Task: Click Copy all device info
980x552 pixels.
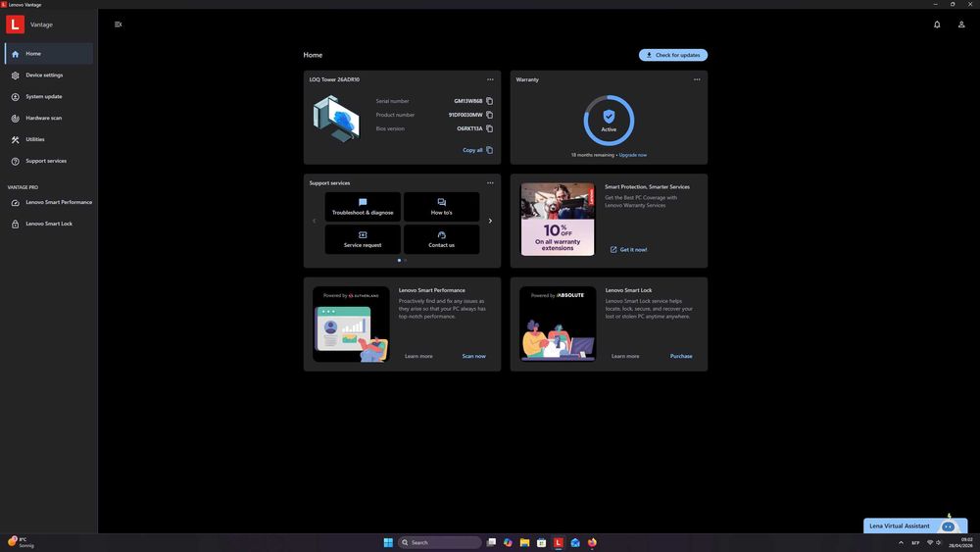Action: pyautogui.click(x=477, y=150)
